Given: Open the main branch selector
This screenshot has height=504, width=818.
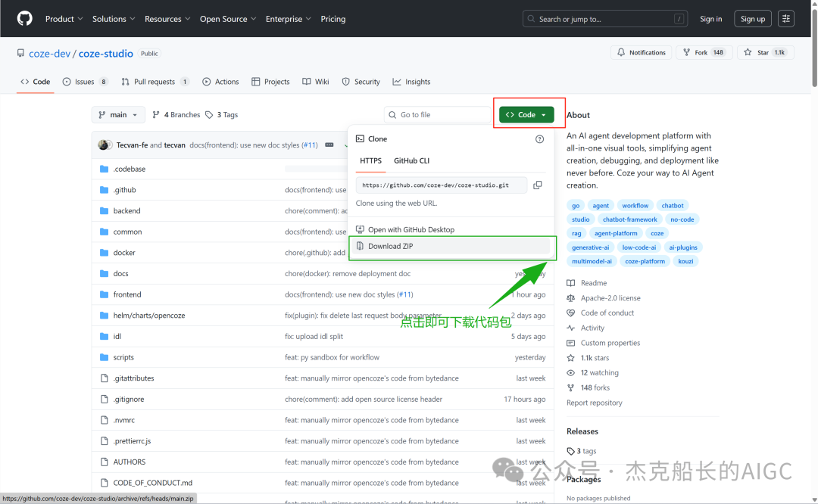Looking at the screenshot, I should 118,115.
